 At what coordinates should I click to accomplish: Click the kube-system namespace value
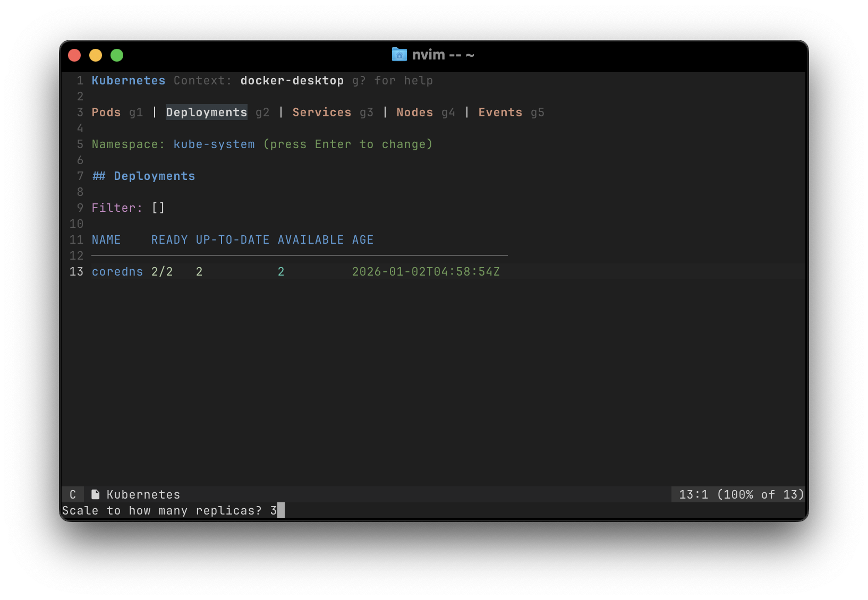tap(214, 144)
